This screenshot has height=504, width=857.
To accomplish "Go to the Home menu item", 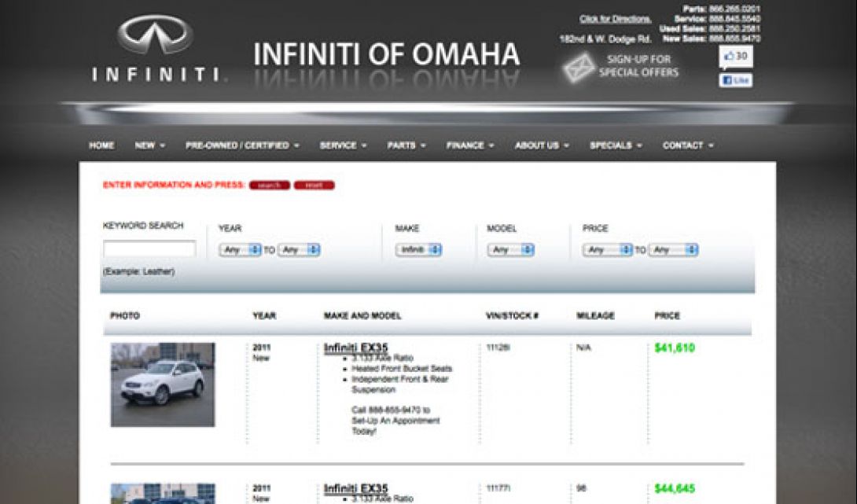I will [101, 145].
